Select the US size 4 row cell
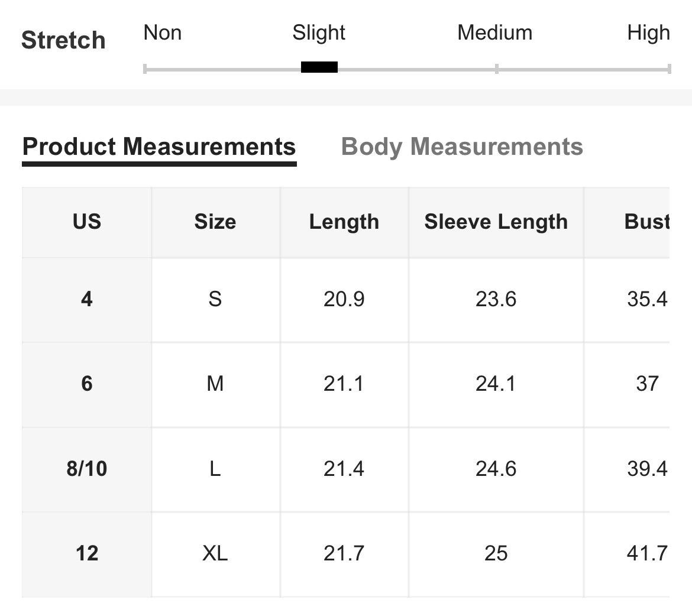Image resolution: width=692 pixels, height=616 pixels. point(87,300)
